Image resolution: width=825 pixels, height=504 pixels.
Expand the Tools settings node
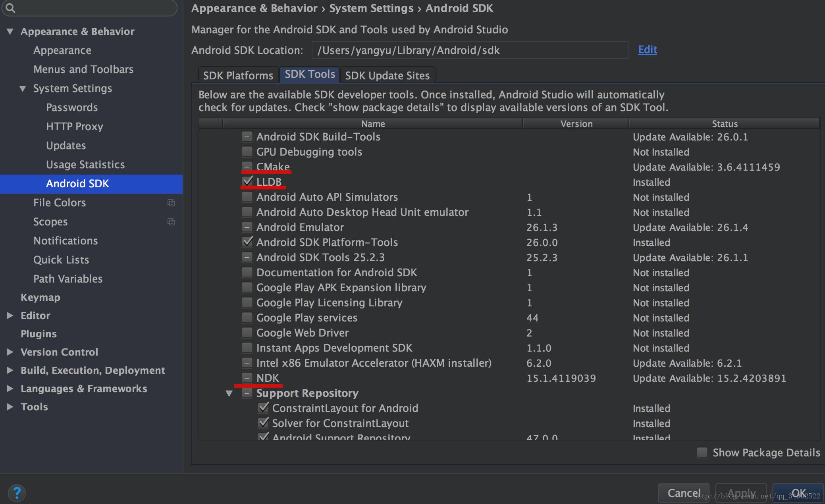[10, 407]
